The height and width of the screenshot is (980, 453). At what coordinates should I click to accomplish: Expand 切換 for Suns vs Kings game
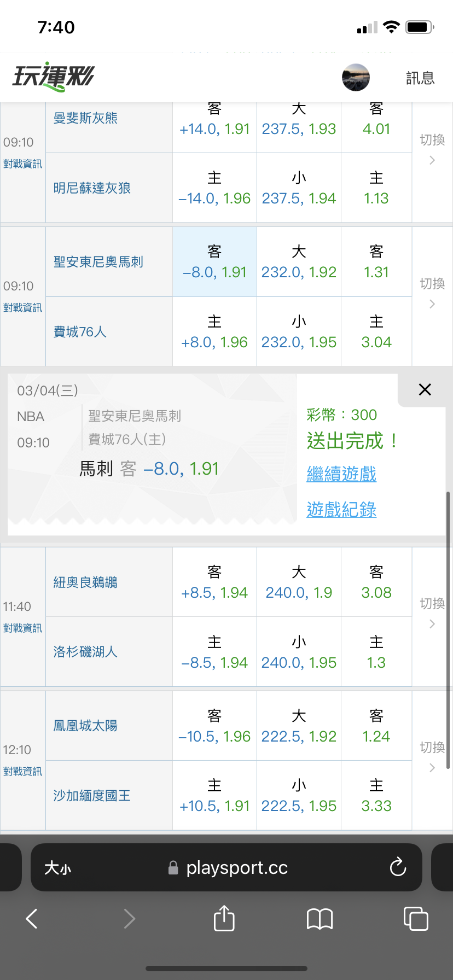432,757
